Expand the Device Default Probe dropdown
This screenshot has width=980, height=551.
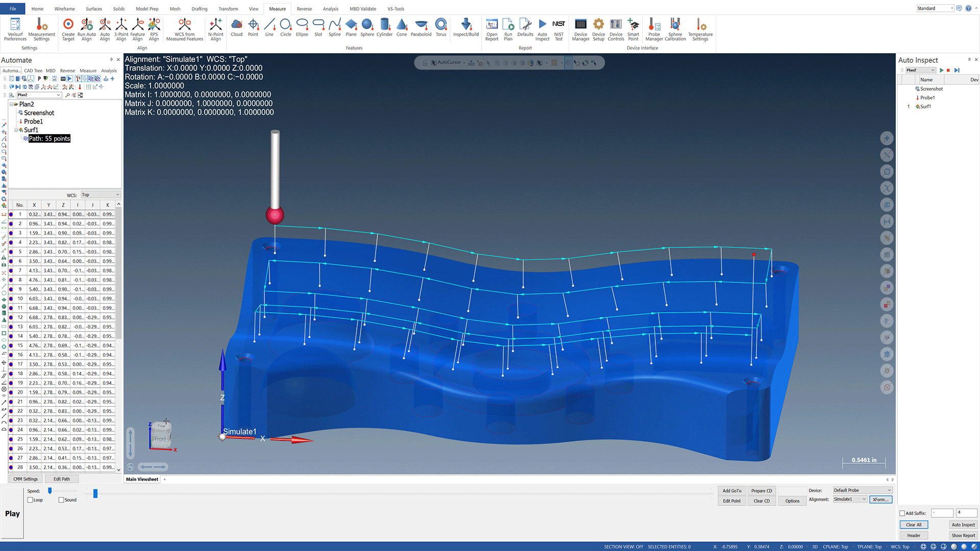click(x=863, y=490)
